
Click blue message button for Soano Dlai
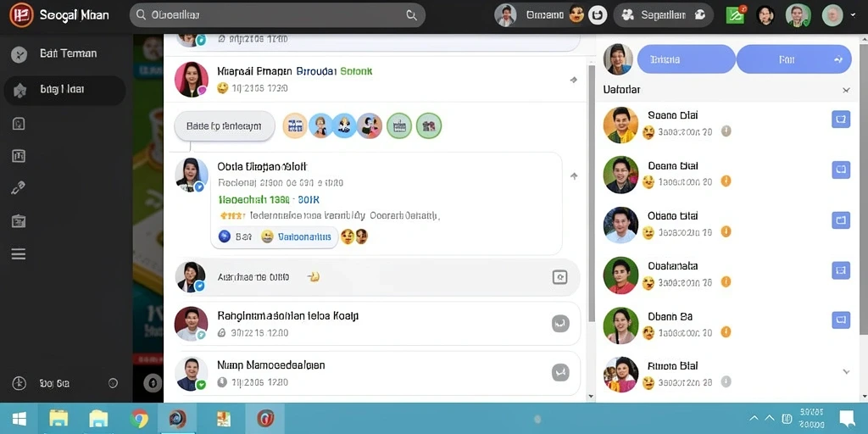pyautogui.click(x=841, y=119)
